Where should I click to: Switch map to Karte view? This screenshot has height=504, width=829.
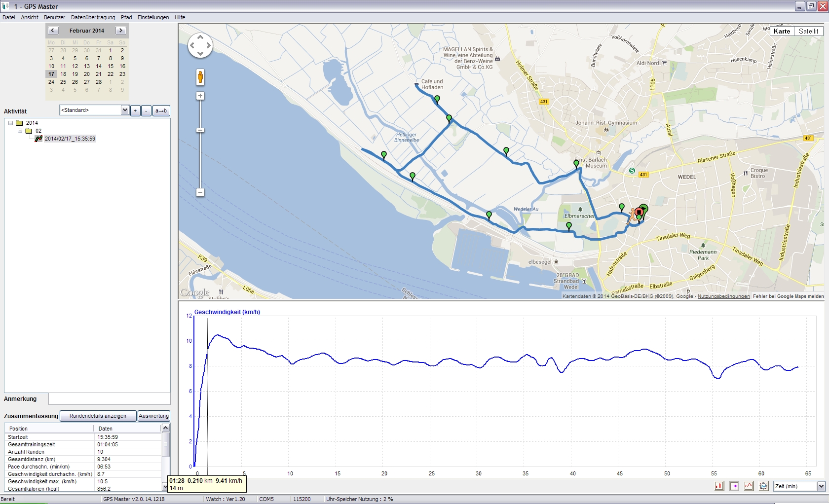click(x=782, y=31)
